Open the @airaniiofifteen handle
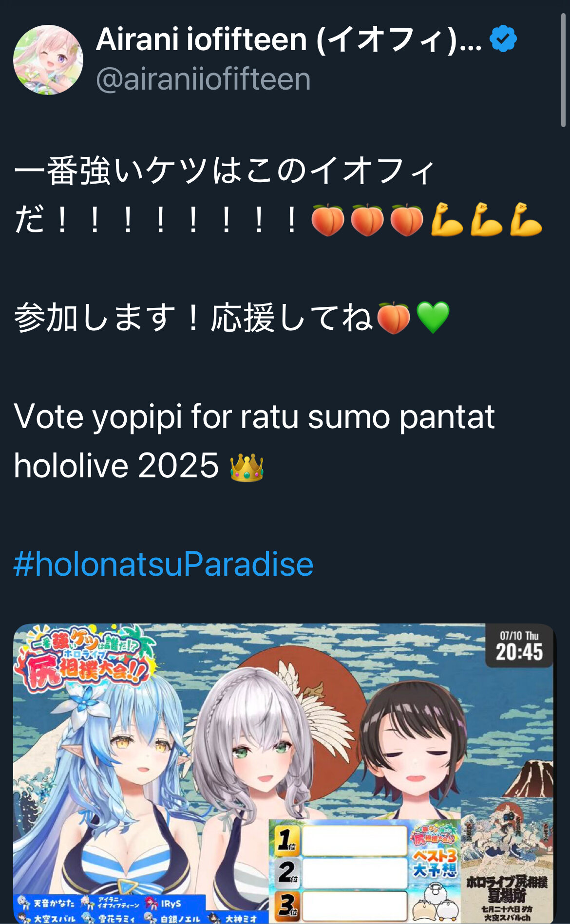The width and height of the screenshot is (570, 924). coord(203,79)
